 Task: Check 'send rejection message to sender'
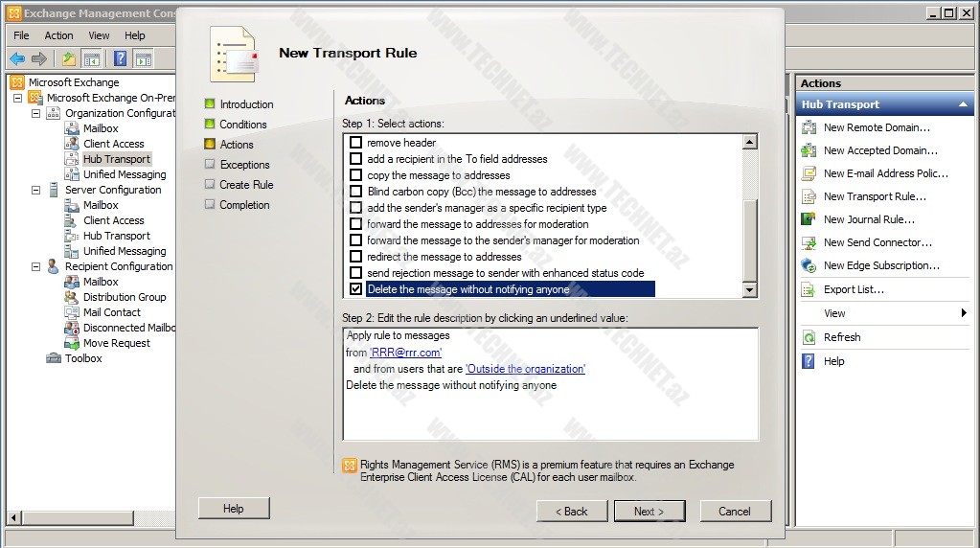[x=355, y=272]
